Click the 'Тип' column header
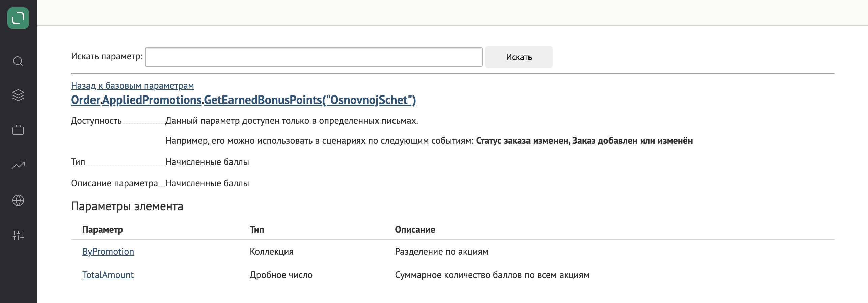The width and height of the screenshot is (868, 303). (257, 230)
